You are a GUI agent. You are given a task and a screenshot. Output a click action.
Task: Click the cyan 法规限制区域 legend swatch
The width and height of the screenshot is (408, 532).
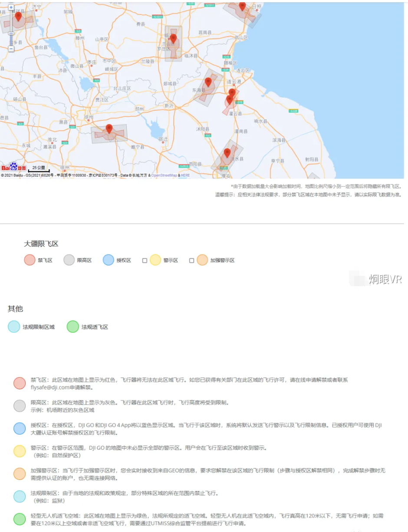pyautogui.click(x=14, y=327)
